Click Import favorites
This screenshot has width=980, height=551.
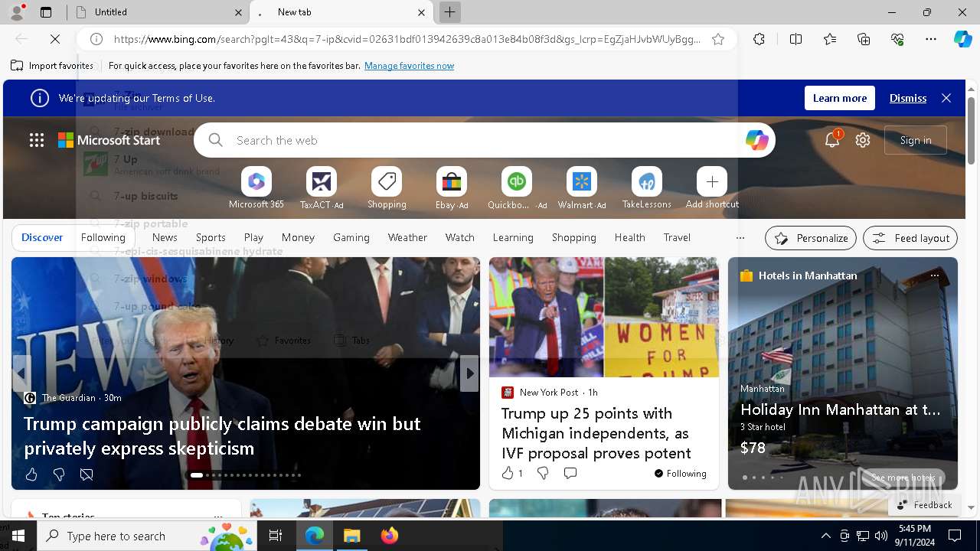52,66
